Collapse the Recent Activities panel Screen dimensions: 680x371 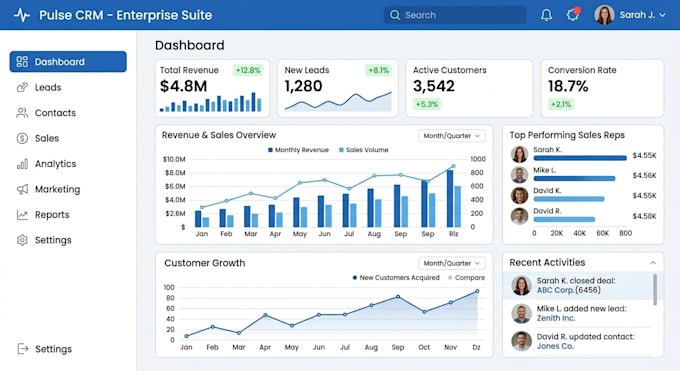[x=653, y=263]
